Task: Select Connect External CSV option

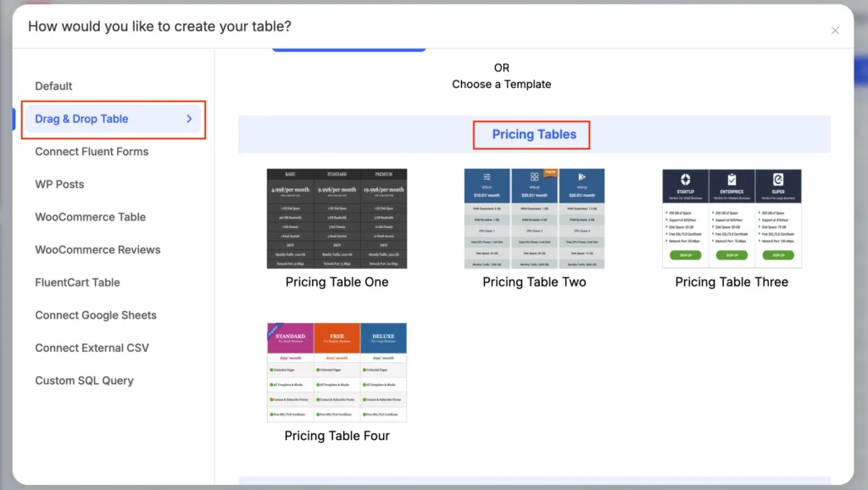Action: 92,348
